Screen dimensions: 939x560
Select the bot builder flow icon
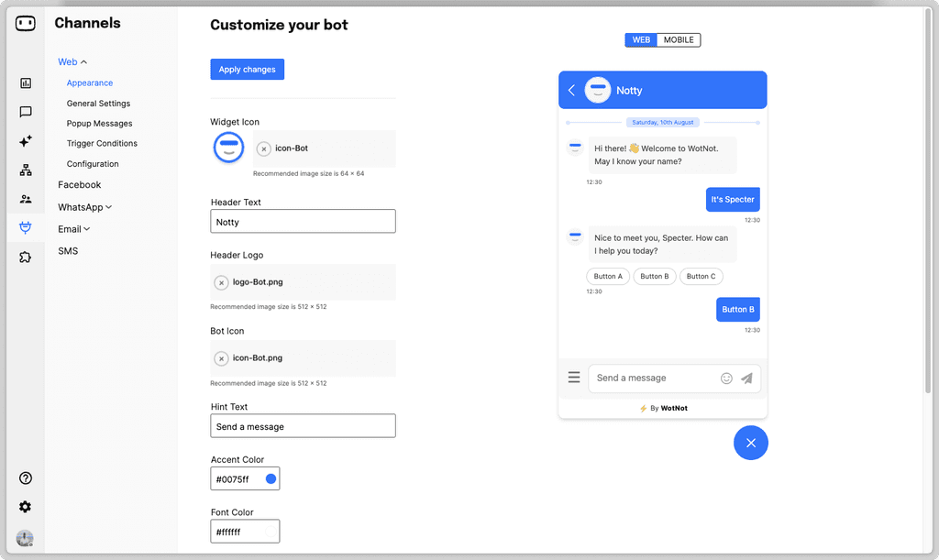pos(25,170)
